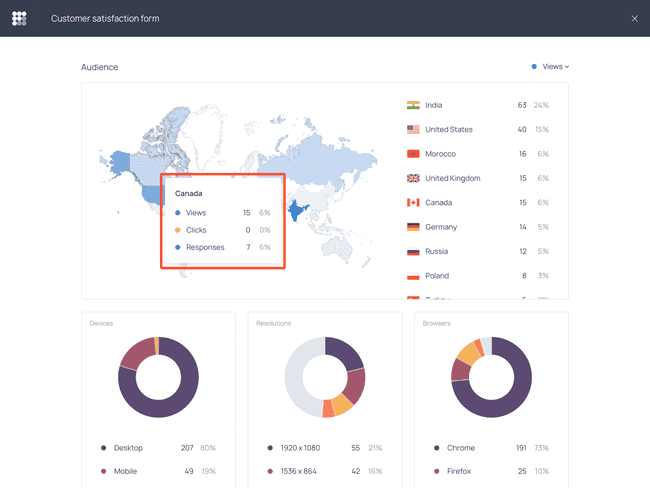This screenshot has height=488, width=650.
Task: Click the United States flag icon
Action: pos(413,129)
